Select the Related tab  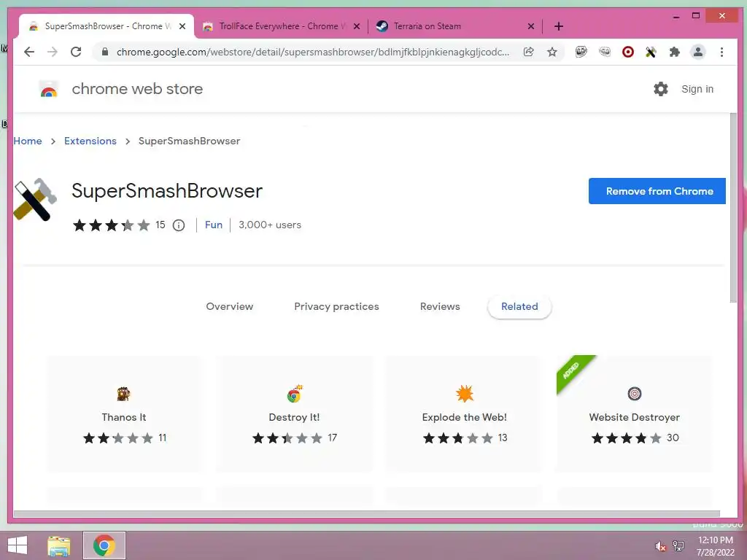point(519,307)
